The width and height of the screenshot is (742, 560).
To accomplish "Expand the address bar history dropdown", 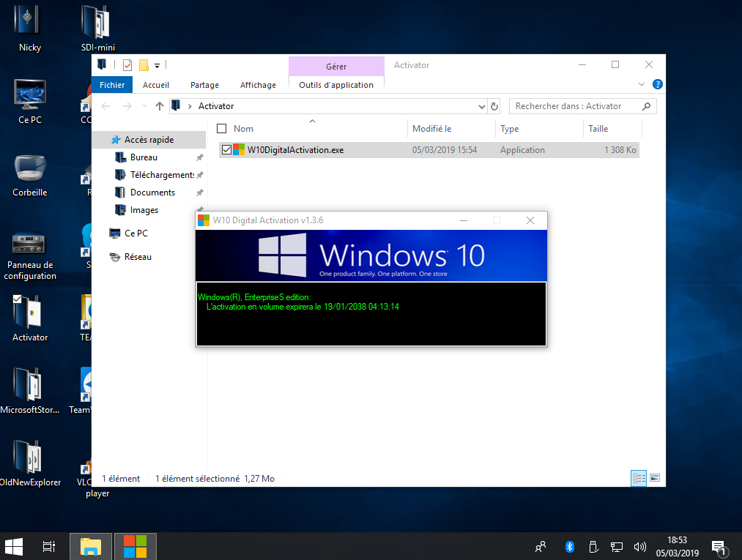I will [x=482, y=106].
